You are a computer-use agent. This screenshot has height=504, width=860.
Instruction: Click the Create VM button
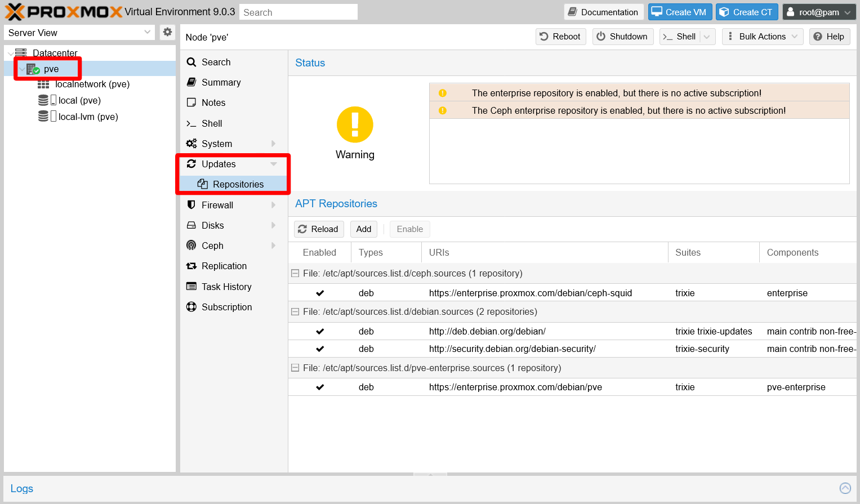pyautogui.click(x=680, y=11)
